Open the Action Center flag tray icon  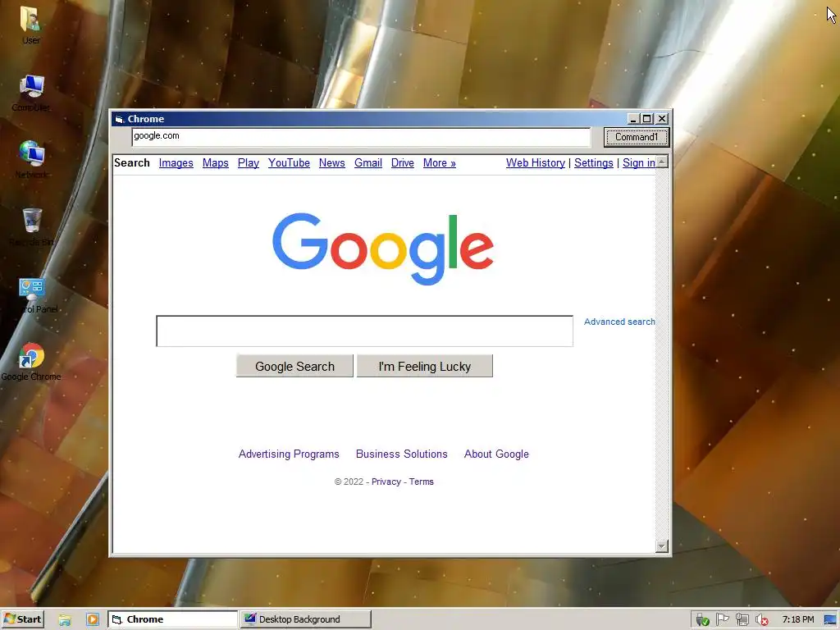coord(722,620)
